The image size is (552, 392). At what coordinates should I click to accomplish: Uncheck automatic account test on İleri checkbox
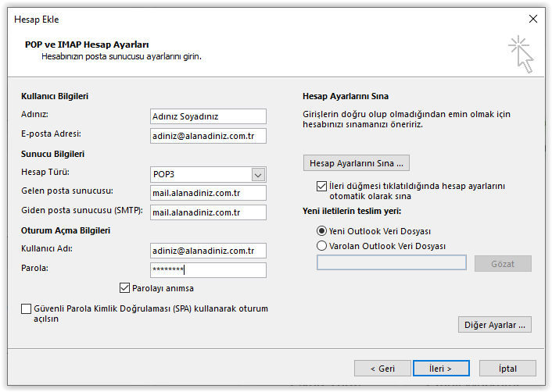click(x=321, y=186)
